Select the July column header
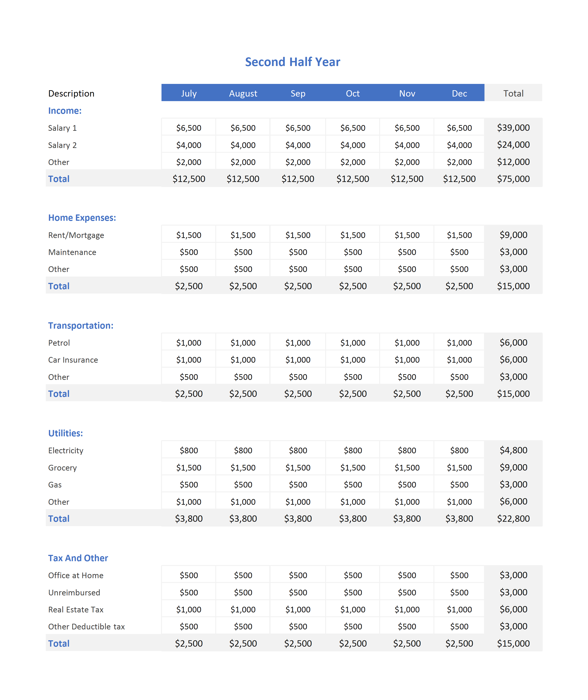This screenshot has width=588, height=700. (x=189, y=93)
